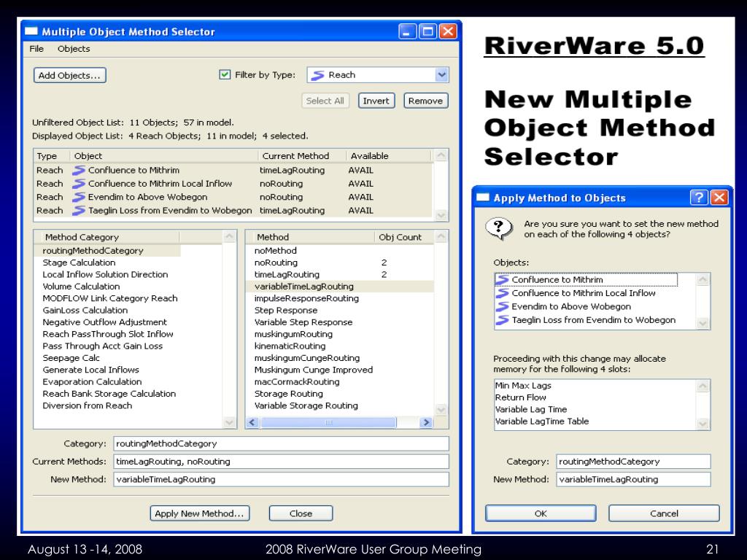Click reach icon for Evendim to Above Wobegon row

(x=79, y=197)
